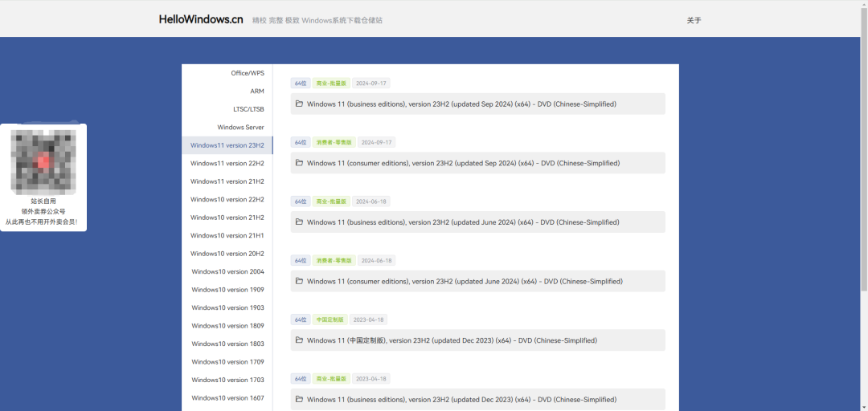Select Office/WPS in the sidebar
The width and height of the screenshot is (868, 411).
[247, 73]
